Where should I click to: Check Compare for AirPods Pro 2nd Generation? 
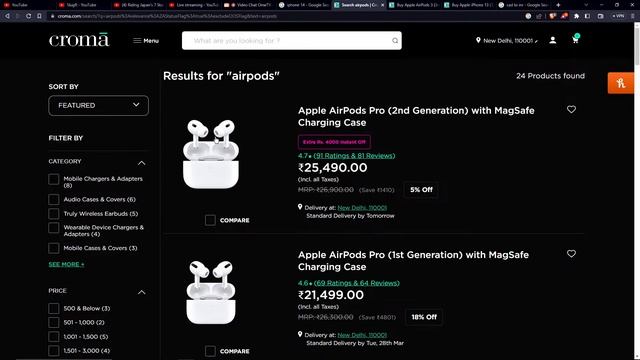(210, 220)
